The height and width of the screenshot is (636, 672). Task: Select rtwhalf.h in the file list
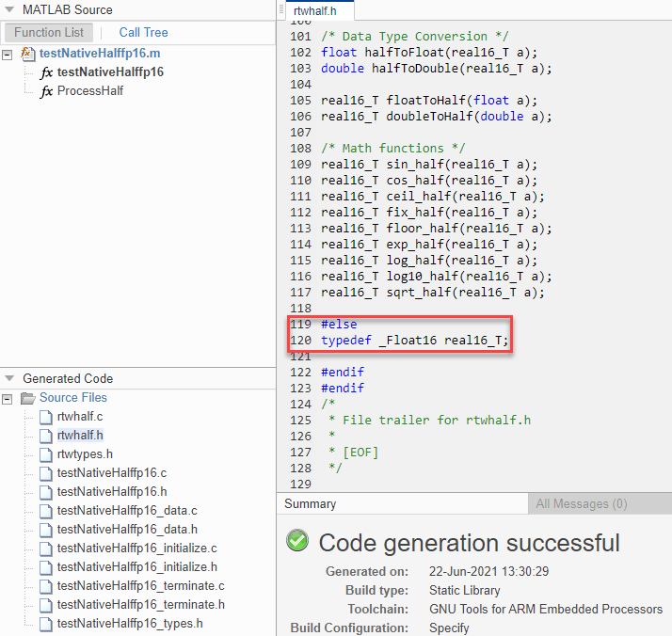[80, 436]
